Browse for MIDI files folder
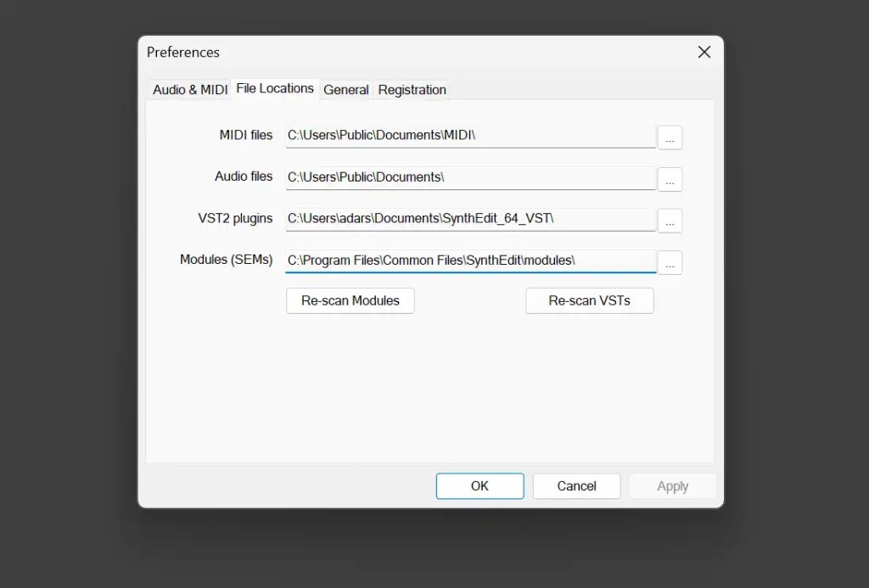The height and width of the screenshot is (588, 869). pyautogui.click(x=670, y=137)
